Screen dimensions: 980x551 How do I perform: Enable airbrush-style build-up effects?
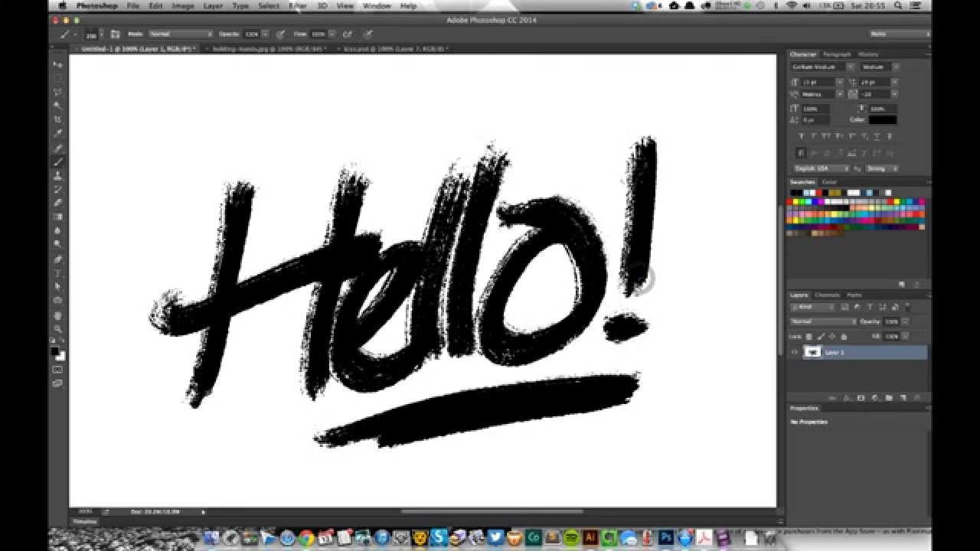(x=347, y=34)
